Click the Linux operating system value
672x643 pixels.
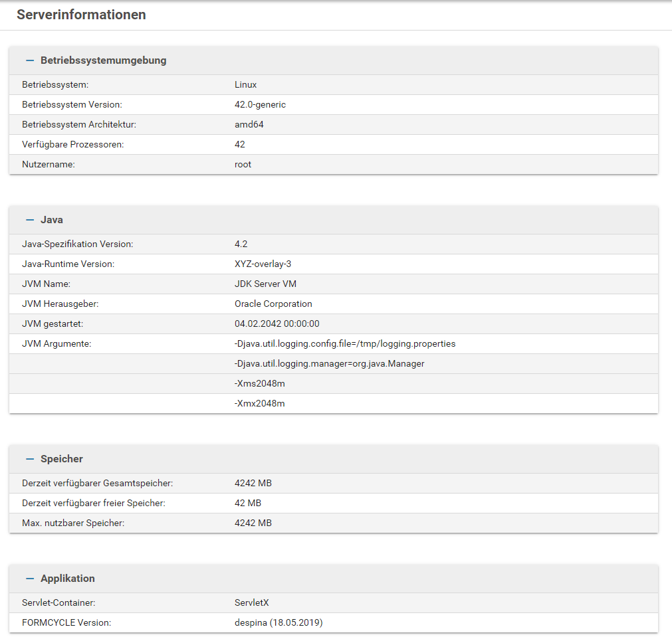point(246,85)
